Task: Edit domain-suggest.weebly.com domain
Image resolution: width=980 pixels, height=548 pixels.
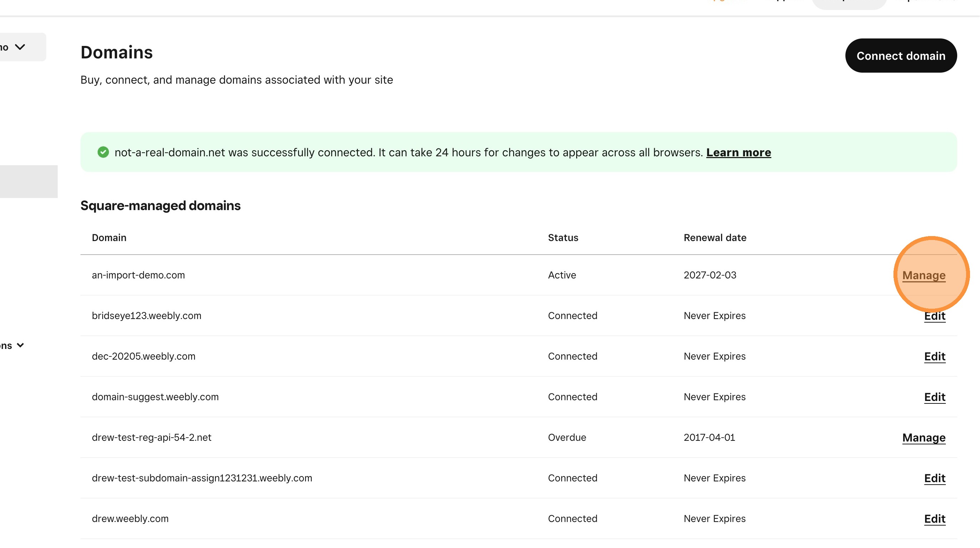Action: [x=934, y=397]
